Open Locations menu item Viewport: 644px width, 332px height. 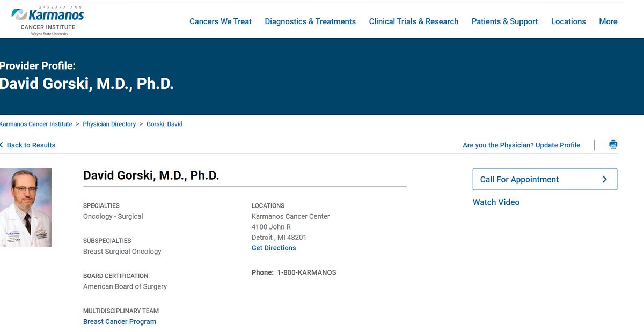tap(568, 21)
